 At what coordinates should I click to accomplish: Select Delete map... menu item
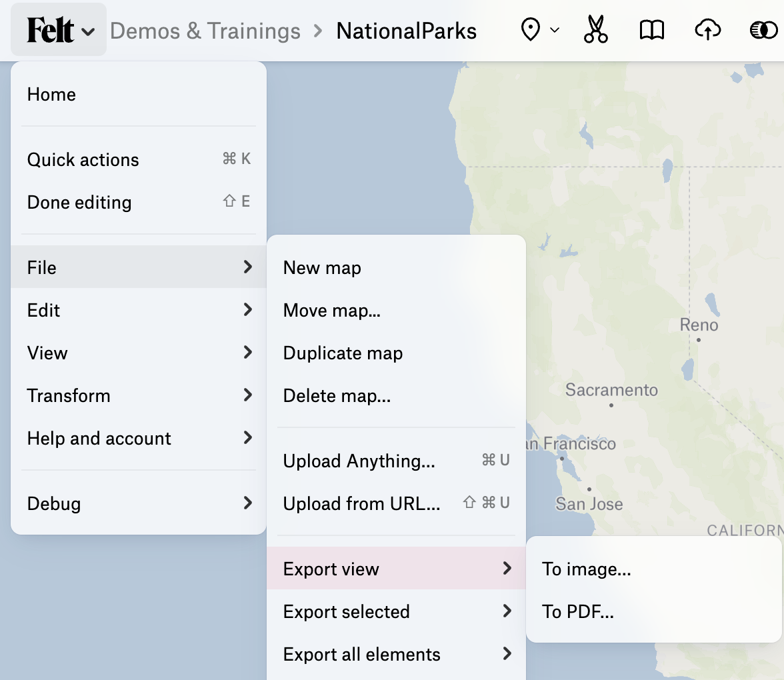(337, 395)
